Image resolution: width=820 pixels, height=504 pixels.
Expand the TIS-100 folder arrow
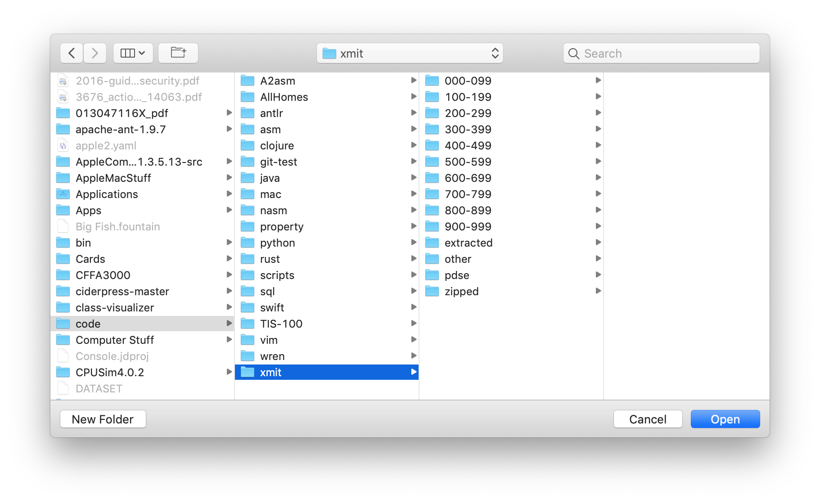(x=414, y=323)
